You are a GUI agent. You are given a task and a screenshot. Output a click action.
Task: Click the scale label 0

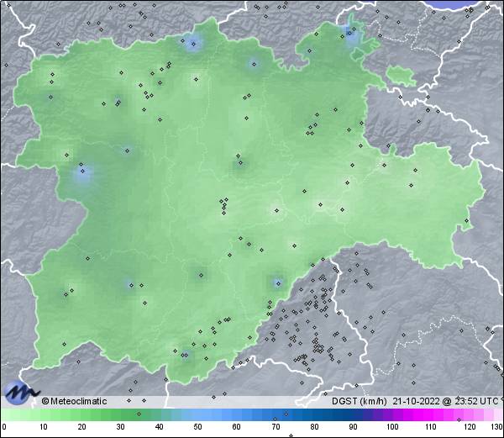pos(4,427)
